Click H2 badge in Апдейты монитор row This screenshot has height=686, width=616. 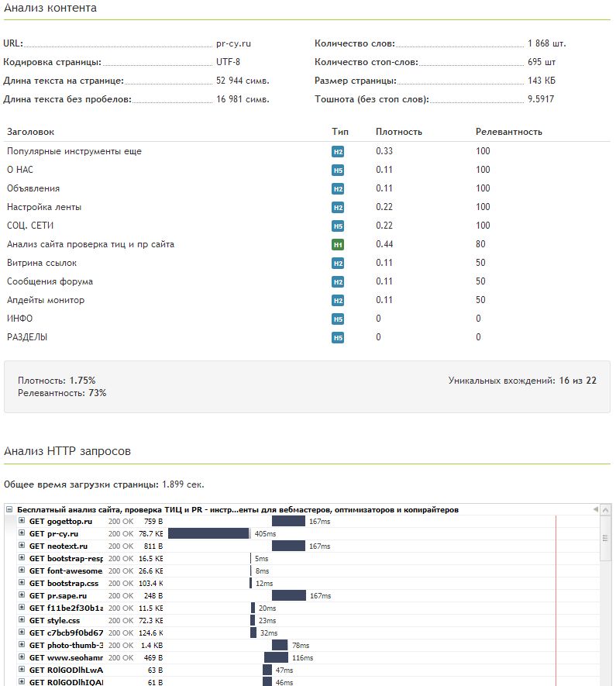[x=337, y=301]
